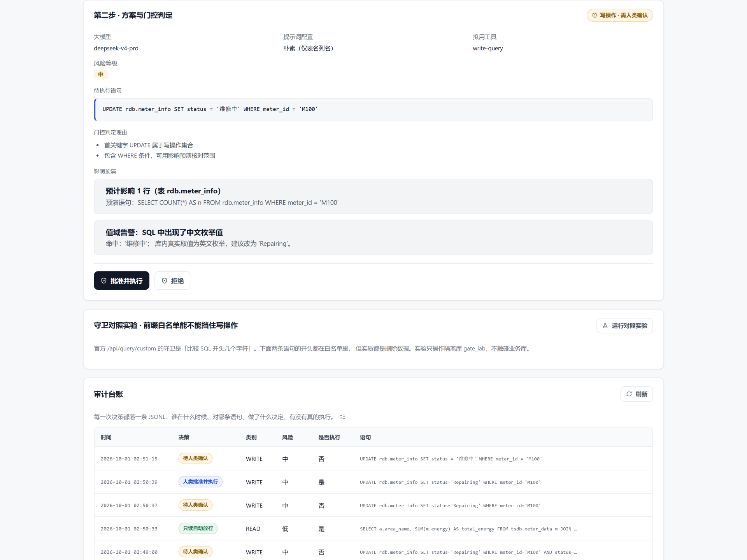Screen dimensions: 747x560
Task: Click the write-query tool value
Action: point(488,48)
